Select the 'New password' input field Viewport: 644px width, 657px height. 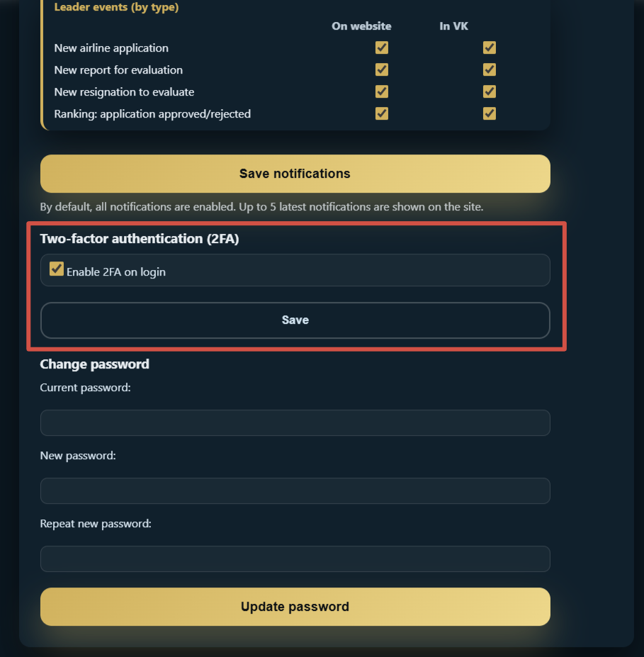295,490
